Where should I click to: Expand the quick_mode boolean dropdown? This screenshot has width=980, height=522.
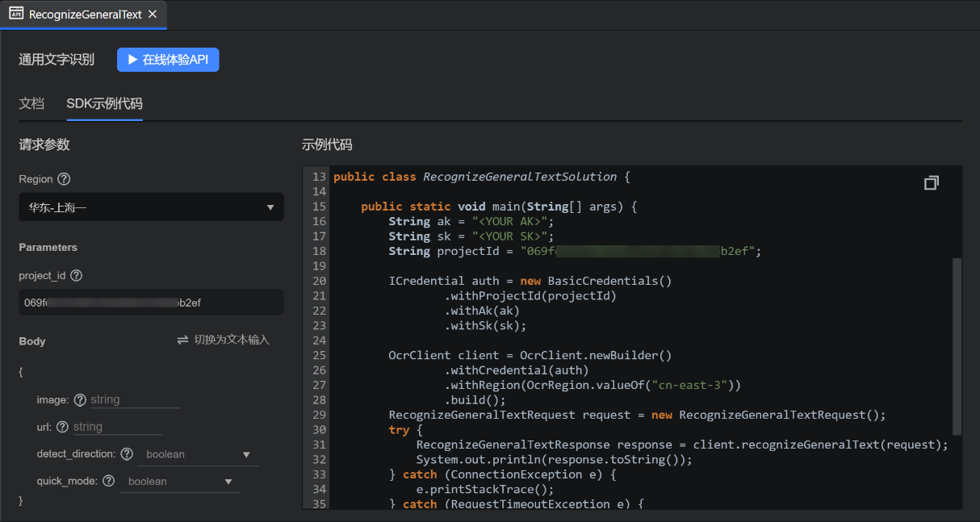(x=180, y=482)
